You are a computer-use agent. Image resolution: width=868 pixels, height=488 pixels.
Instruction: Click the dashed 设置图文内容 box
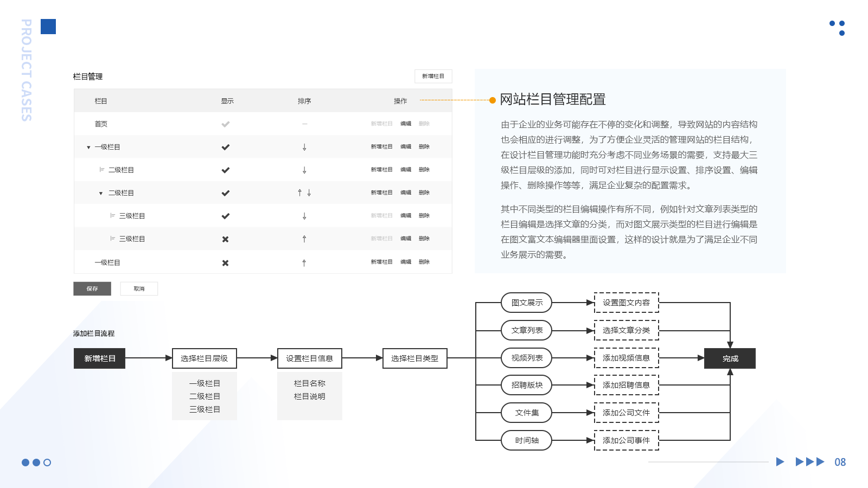[627, 303]
